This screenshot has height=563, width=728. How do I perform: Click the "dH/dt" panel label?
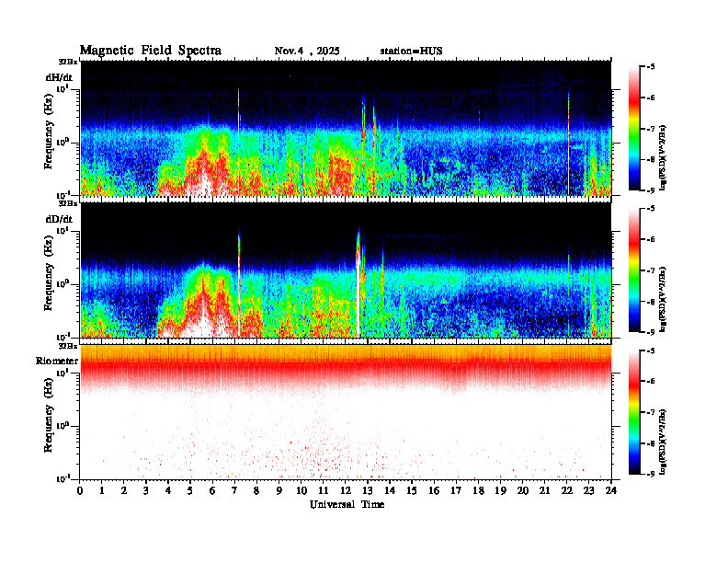coord(59,77)
